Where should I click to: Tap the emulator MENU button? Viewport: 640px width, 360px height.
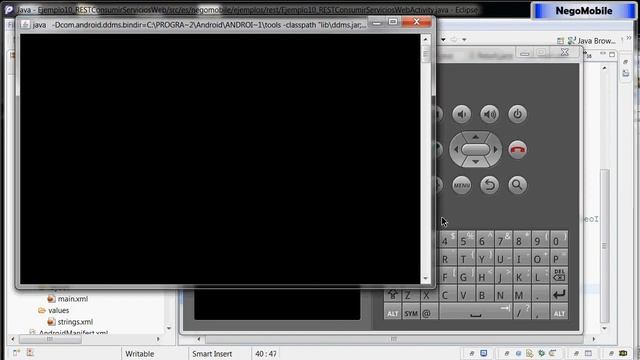pos(462,185)
